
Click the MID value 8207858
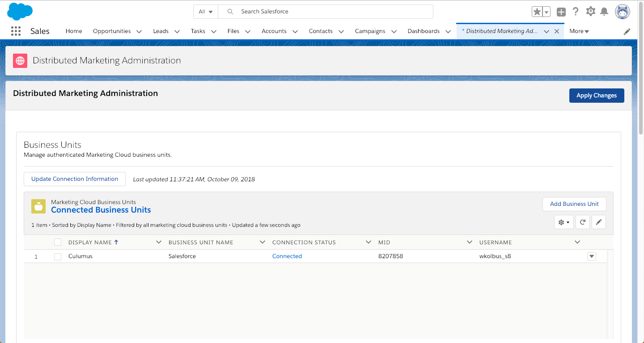[x=391, y=256]
